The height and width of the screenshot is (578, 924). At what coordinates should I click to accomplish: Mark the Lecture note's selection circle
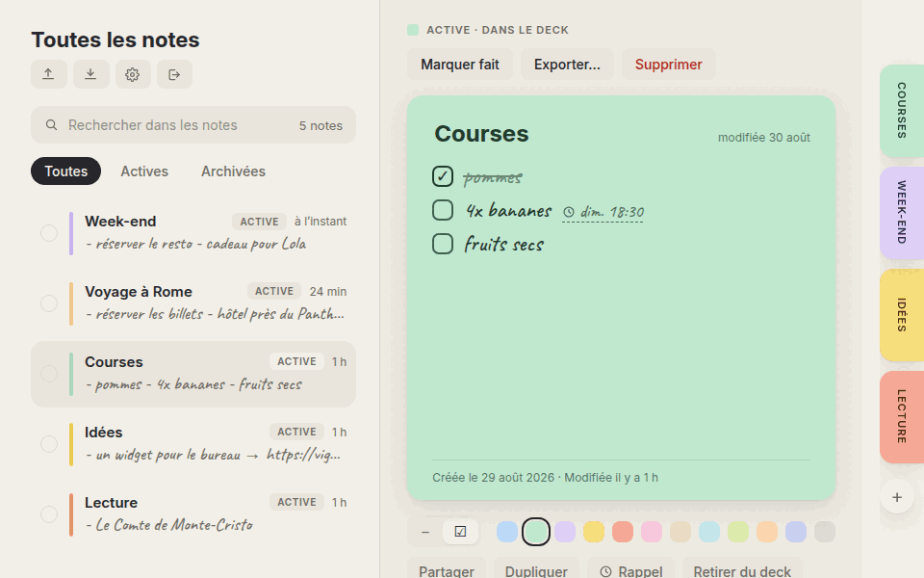point(49,514)
